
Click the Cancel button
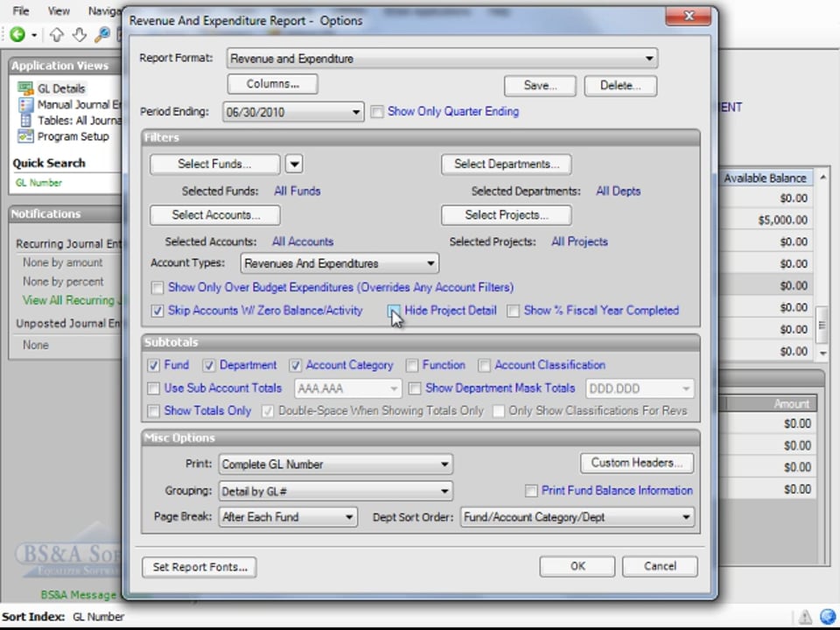click(x=660, y=566)
